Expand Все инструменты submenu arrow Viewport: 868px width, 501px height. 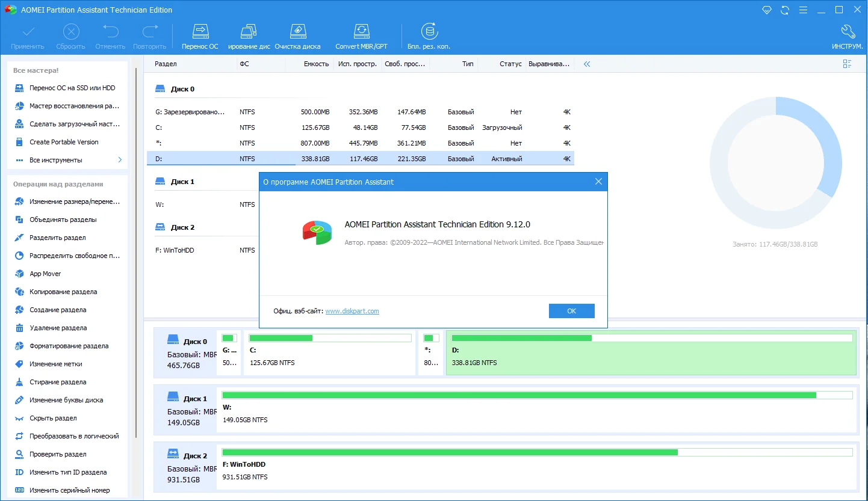(119, 160)
